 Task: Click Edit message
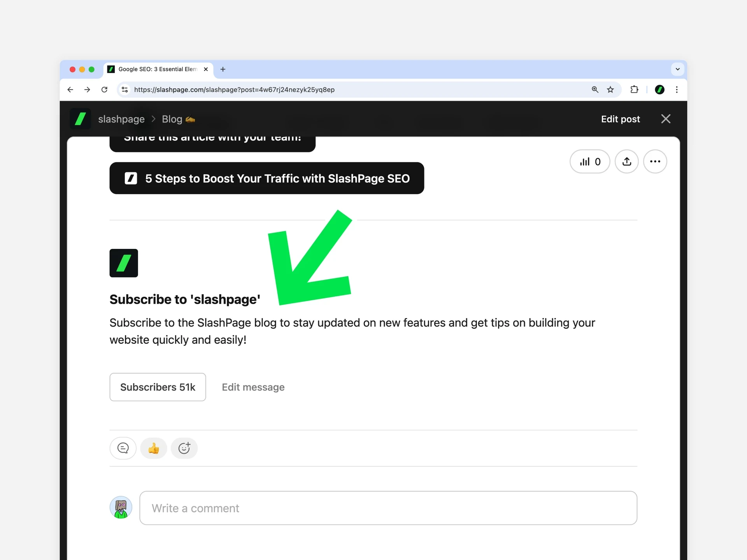(x=253, y=387)
